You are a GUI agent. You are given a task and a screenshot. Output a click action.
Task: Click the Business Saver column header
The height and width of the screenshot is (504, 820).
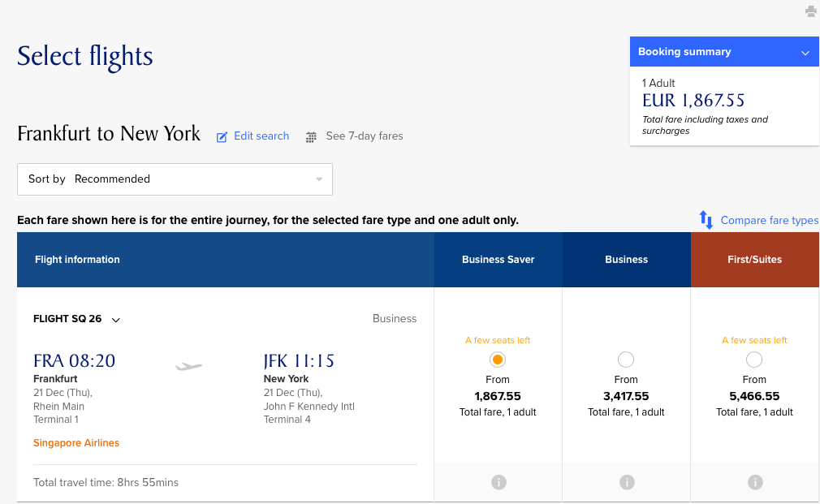pyautogui.click(x=498, y=260)
